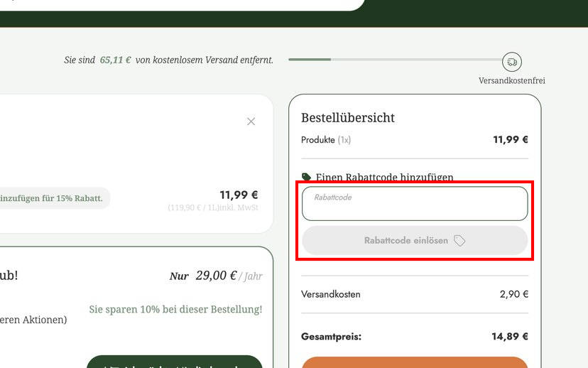Click the free shipping truck icon
This screenshot has height=368, width=588.
coord(512,62)
